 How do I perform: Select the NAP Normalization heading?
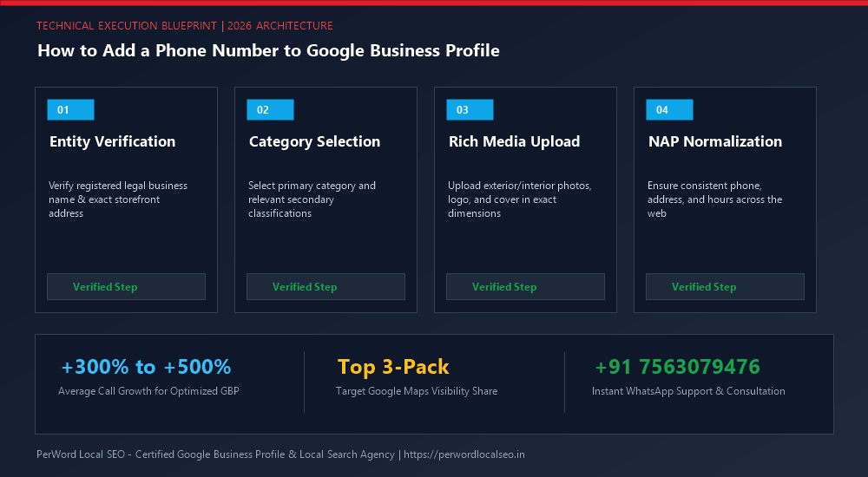[715, 141]
